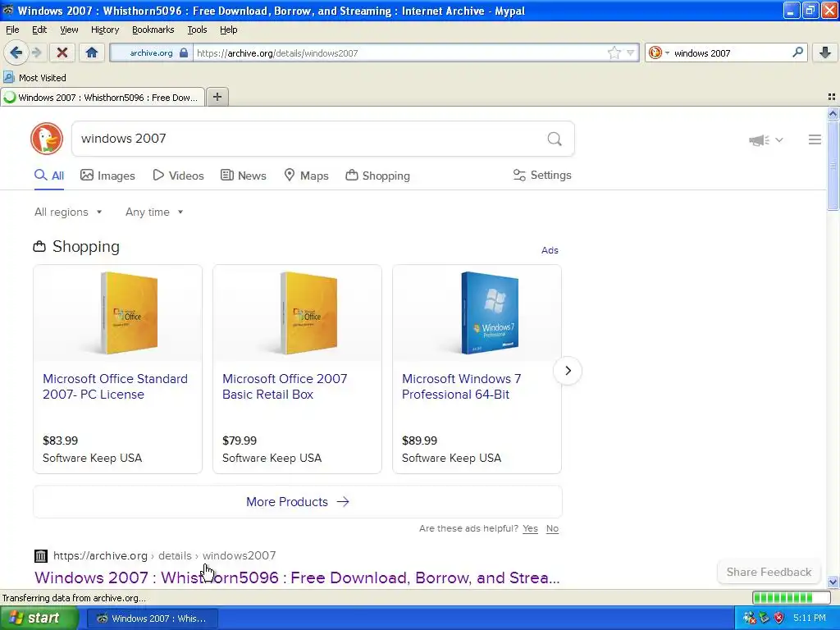
Task: Click the DuckDuckGo duck logo
Action: [47, 139]
